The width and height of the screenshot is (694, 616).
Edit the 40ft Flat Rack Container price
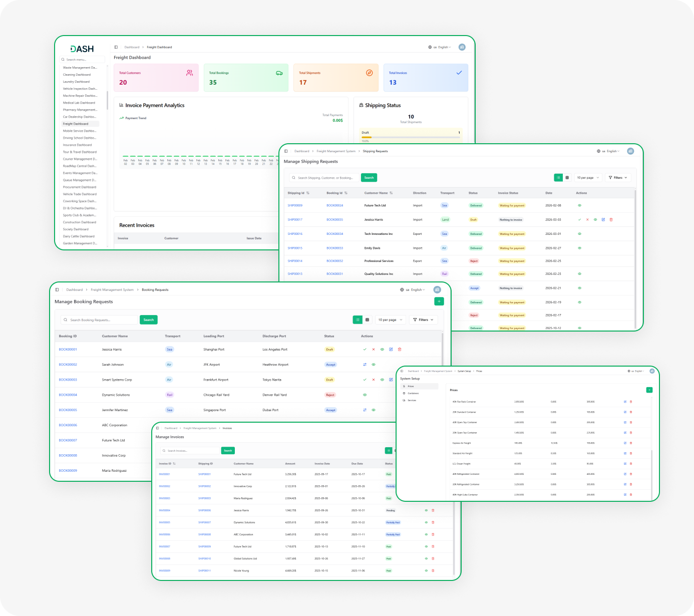[x=625, y=402]
